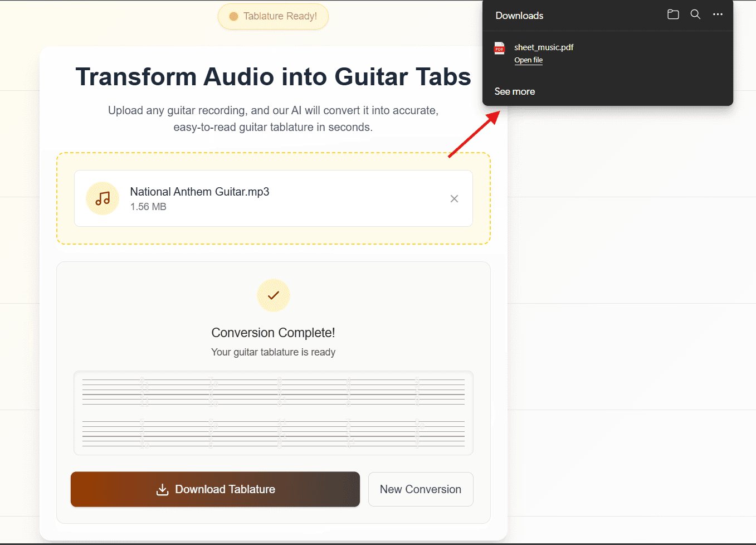Viewport: 756px width, 545px height.
Task: Click the music note file icon
Action: (103, 198)
